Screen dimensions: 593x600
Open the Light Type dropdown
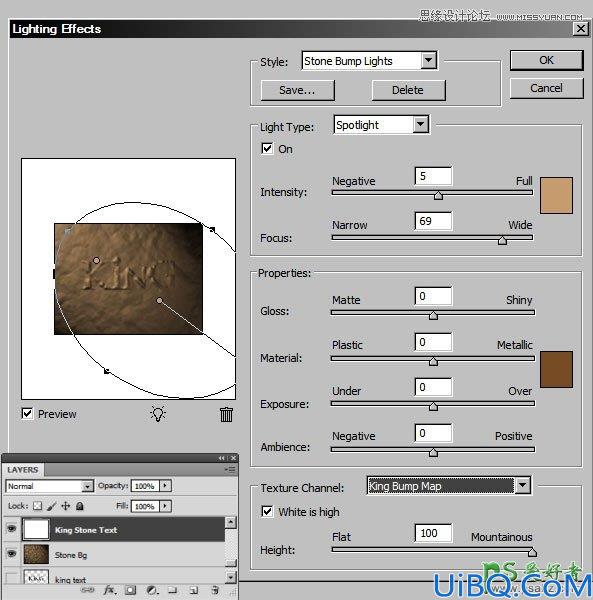(x=420, y=124)
